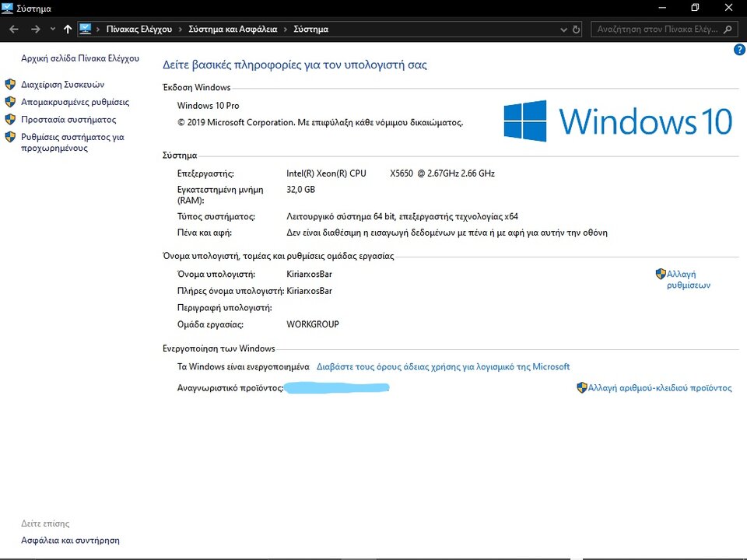Open Σύστημα και Ασφάλεια breadcrumb

(x=233, y=30)
